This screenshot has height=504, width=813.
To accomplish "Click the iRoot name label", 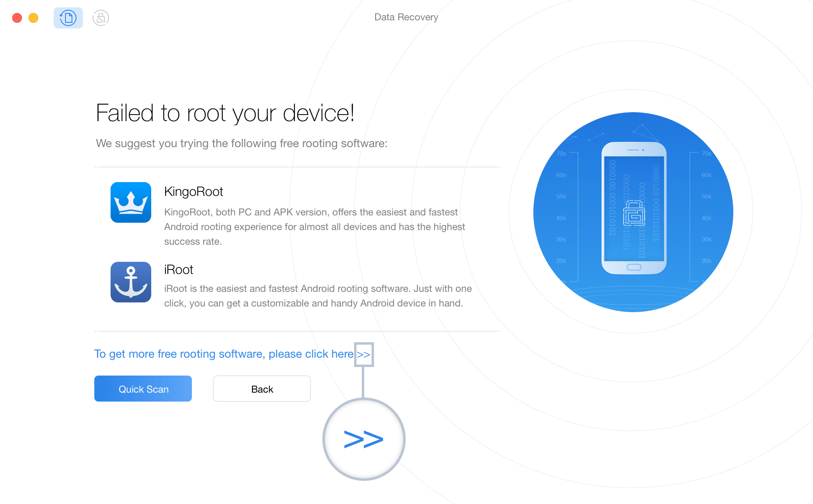I will 178,269.
